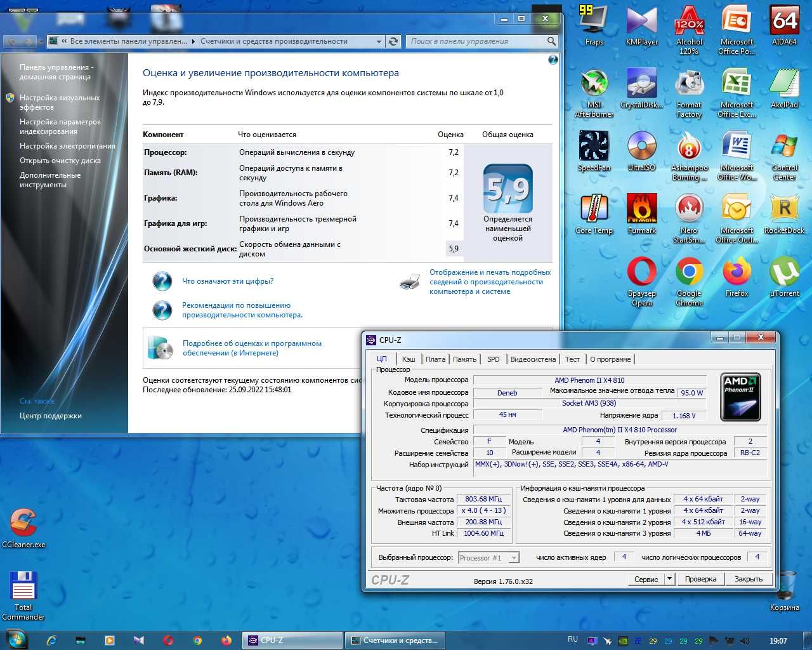812x650 pixels.
Task: Open 'Центр поддержки' sidebar link
Action: coord(50,416)
